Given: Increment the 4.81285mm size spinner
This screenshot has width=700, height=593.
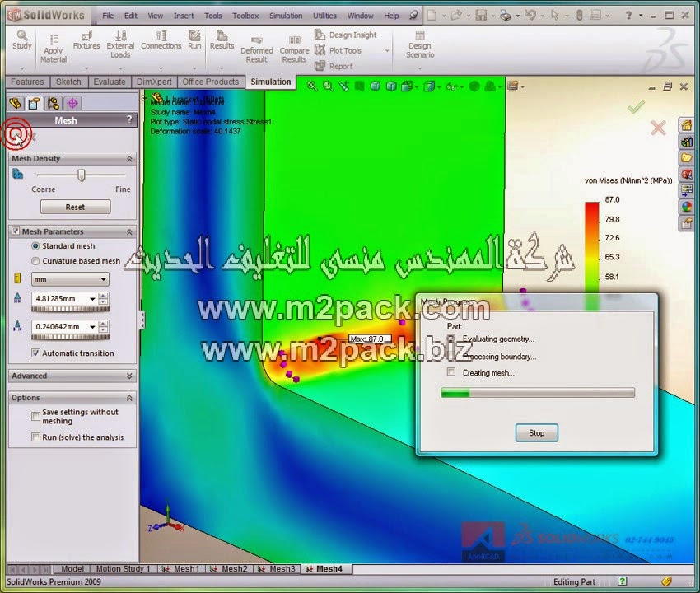Looking at the screenshot, I should point(103,296).
